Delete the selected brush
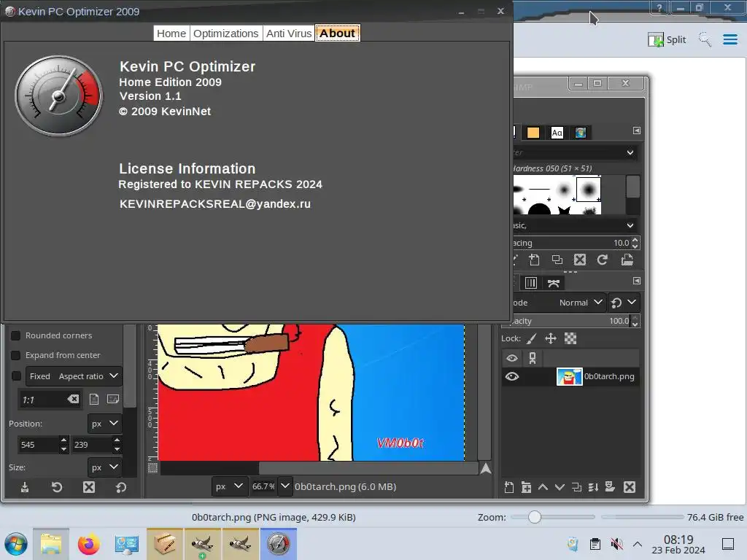The image size is (747, 560). pyautogui.click(x=580, y=260)
